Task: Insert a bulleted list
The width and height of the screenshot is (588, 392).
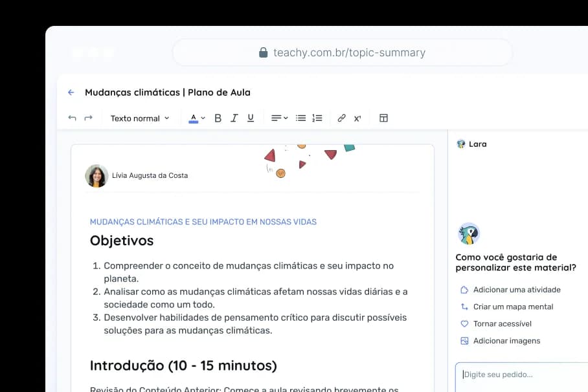Action: (x=300, y=118)
